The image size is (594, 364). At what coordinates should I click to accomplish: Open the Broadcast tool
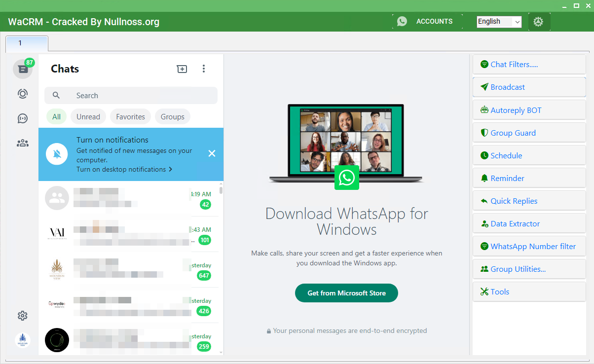(529, 87)
